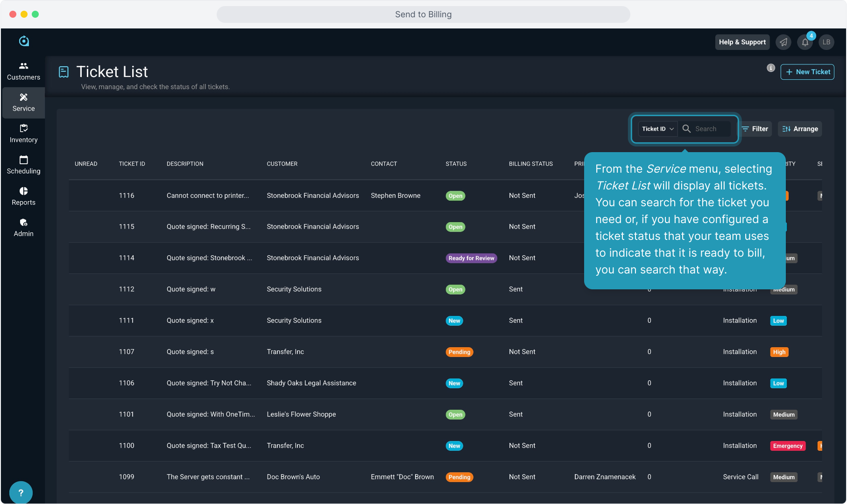Open the blue question mark help bubble
Image resolution: width=847 pixels, height=504 pixels.
point(21,492)
